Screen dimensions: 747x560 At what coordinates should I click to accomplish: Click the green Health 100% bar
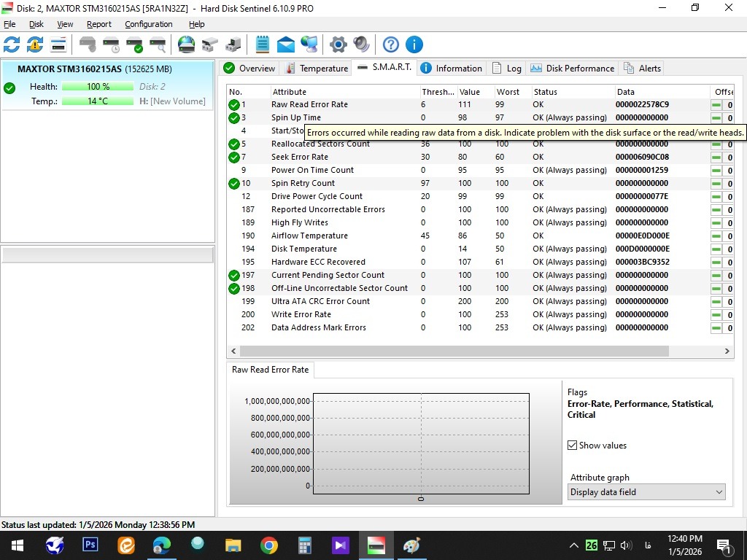coord(98,87)
